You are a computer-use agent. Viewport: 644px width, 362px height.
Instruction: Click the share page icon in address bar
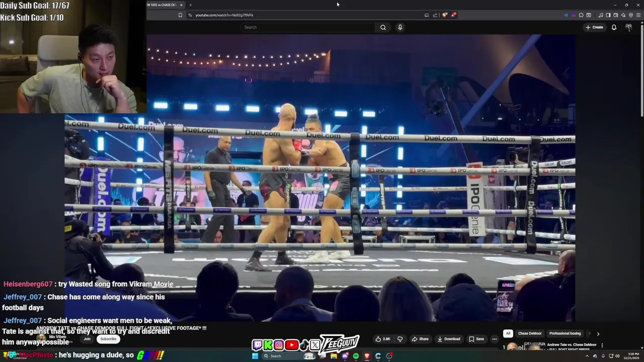click(x=435, y=15)
